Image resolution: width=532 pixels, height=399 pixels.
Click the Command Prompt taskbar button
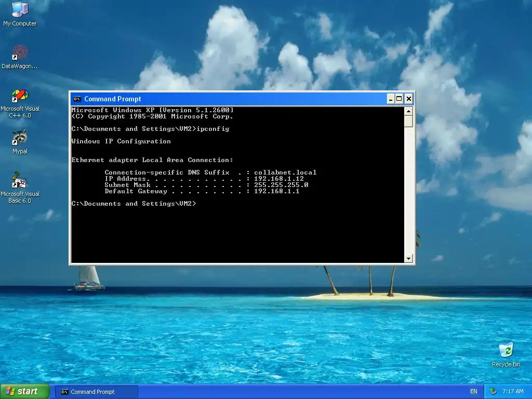(96, 392)
